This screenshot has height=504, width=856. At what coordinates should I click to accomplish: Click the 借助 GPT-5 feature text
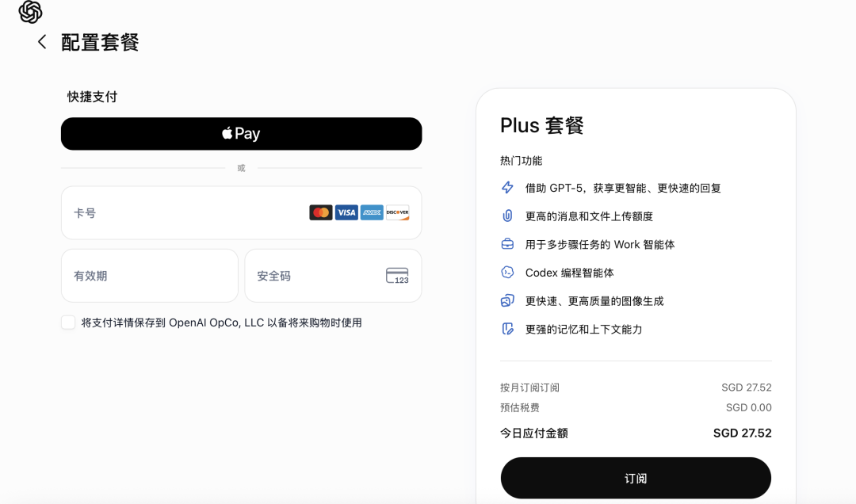coord(623,188)
